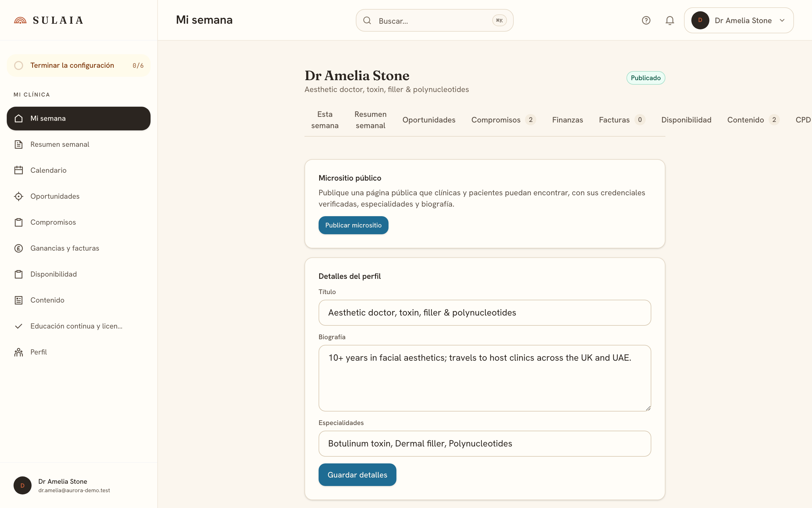Click the Ganancias y facturas pound icon
Image resolution: width=812 pixels, height=508 pixels.
(19, 248)
